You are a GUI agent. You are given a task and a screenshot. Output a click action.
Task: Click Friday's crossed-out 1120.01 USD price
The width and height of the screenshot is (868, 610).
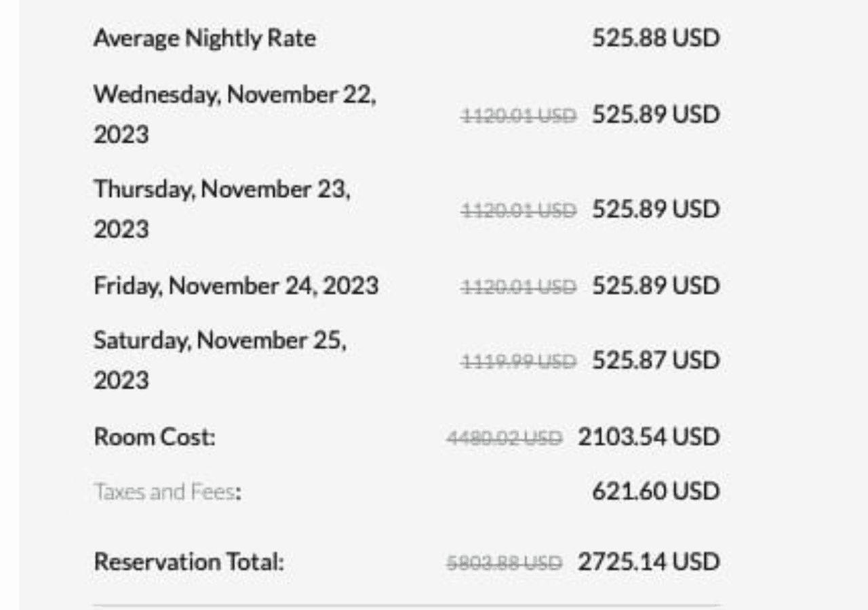pos(518,287)
